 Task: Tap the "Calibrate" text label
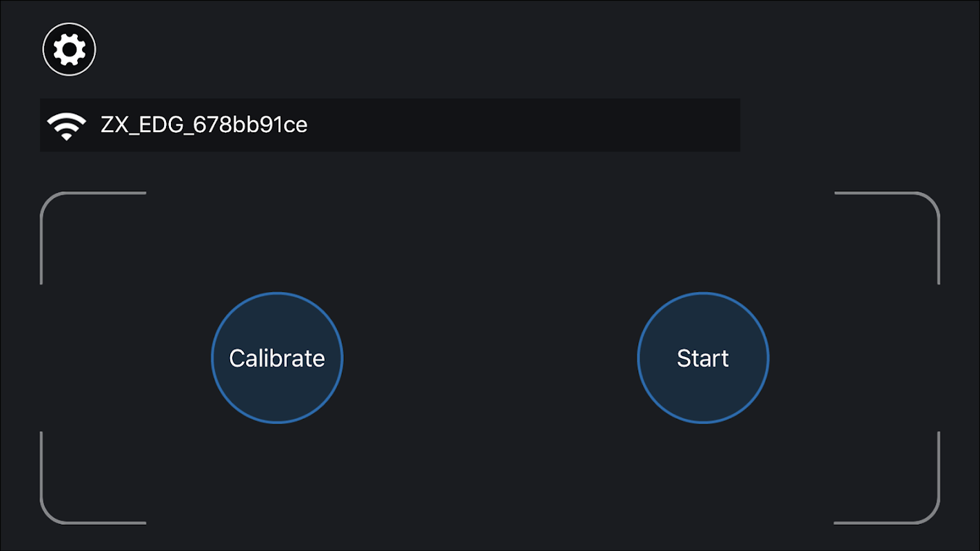276,358
